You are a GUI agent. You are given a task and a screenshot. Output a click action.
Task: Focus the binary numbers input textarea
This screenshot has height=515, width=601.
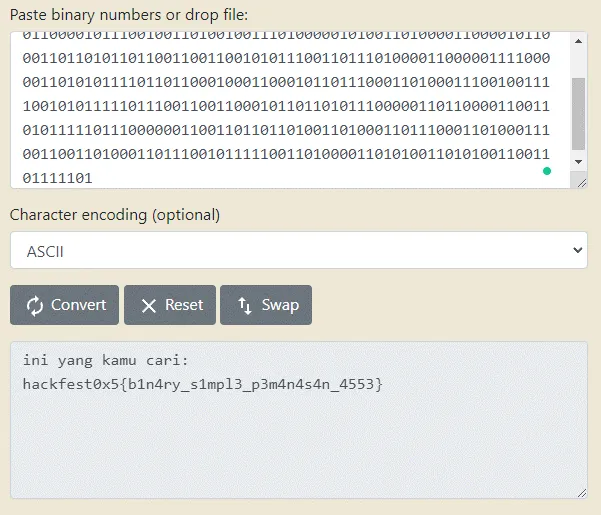point(280,109)
